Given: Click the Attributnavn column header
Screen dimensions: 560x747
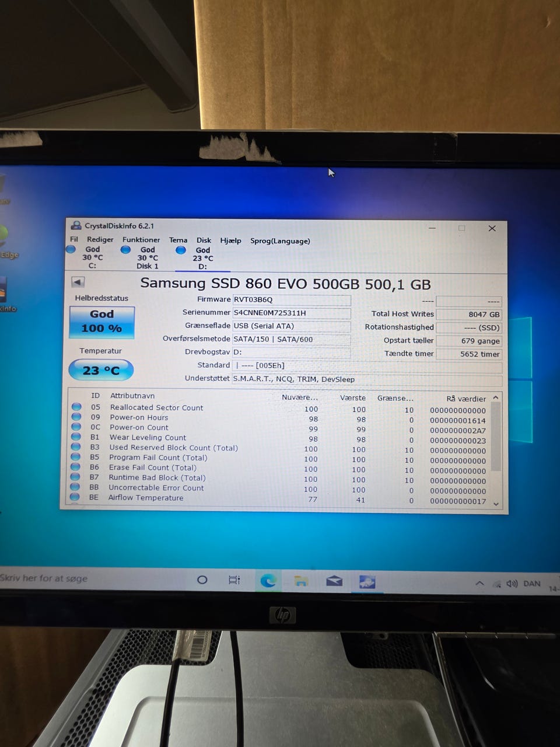Looking at the screenshot, I should click(132, 396).
